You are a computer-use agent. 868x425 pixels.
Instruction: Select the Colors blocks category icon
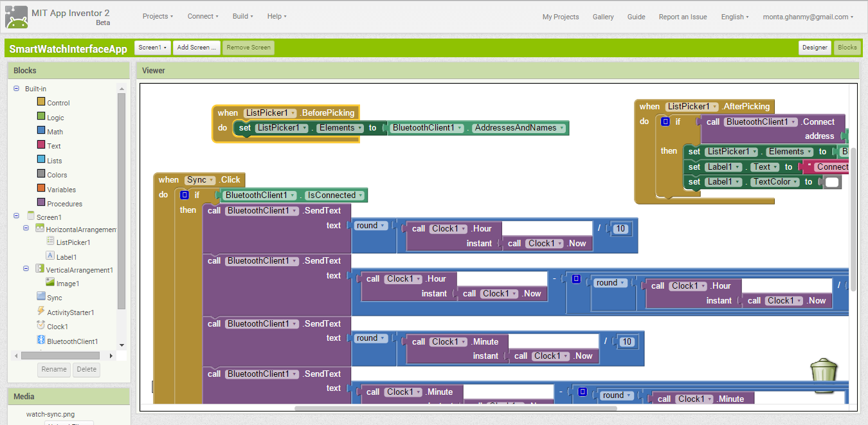coord(41,174)
